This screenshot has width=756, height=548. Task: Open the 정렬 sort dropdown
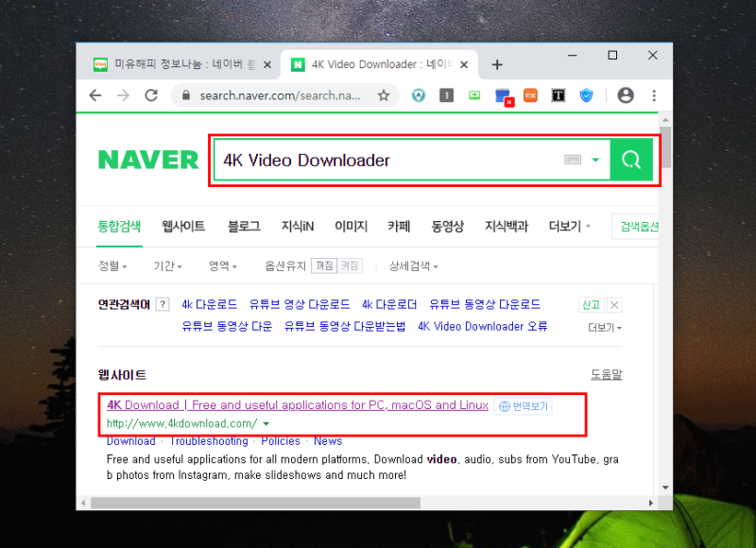(x=112, y=266)
